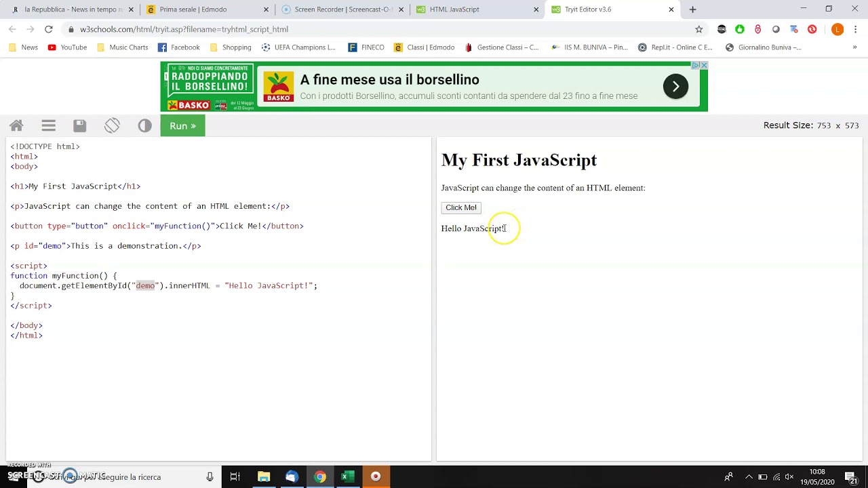Screen dimensions: 868x488
Task: Click the <!DOCTYPE html> line in editor
Action: coord(45,146)
